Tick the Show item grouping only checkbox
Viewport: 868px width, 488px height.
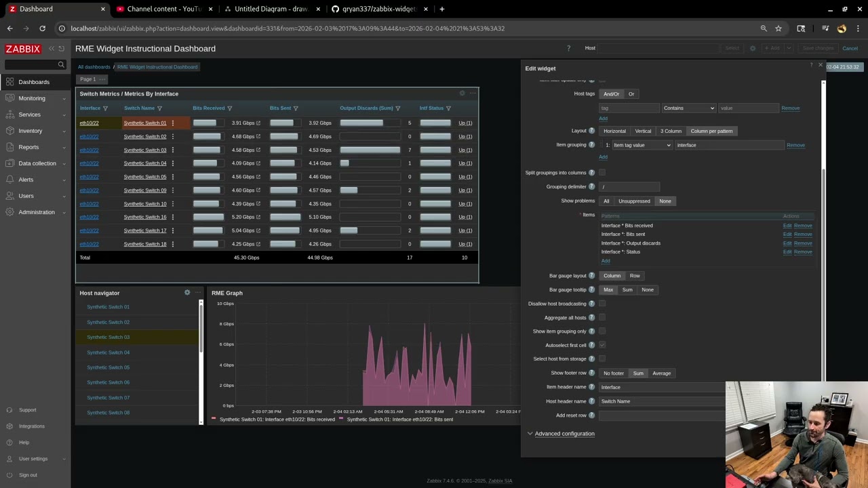(602, 331)
